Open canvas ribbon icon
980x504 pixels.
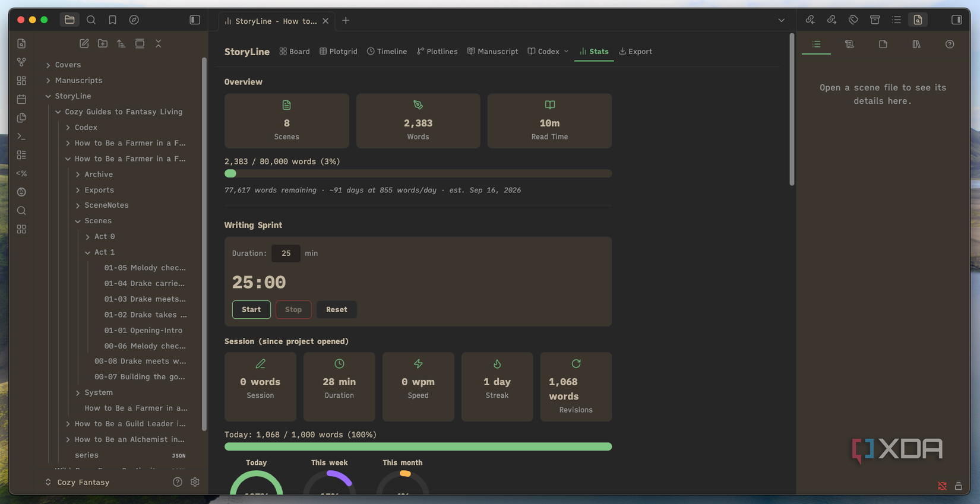[21, 80]
